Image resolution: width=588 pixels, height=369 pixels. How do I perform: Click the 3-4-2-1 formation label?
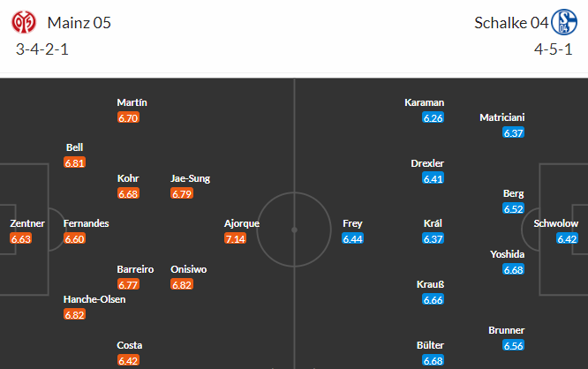(42, 49)
